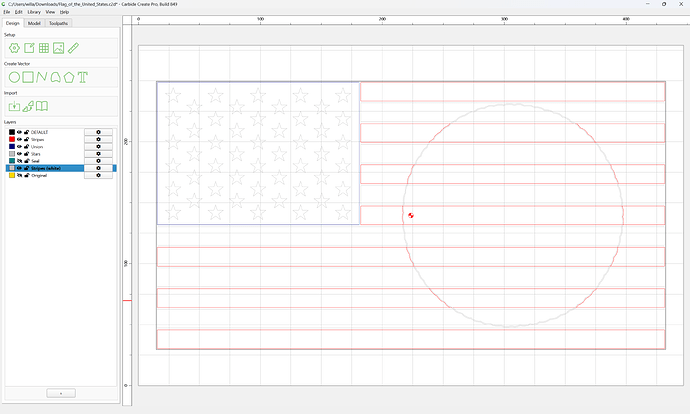Open the File menu
Viewport: 690px width, 414px height.
point(7,12)
